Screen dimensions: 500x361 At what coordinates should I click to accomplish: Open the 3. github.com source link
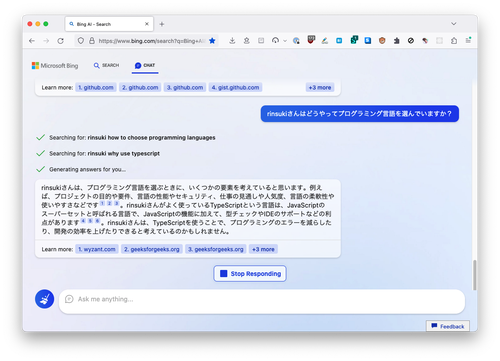tap(185, 87)
